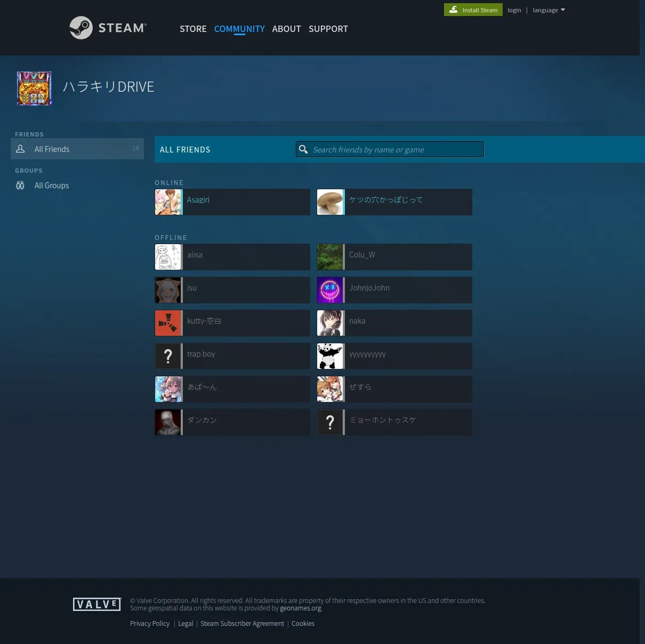Open Colu_W's forest avatar
645x644 pixels.
[x=330, y=257]
